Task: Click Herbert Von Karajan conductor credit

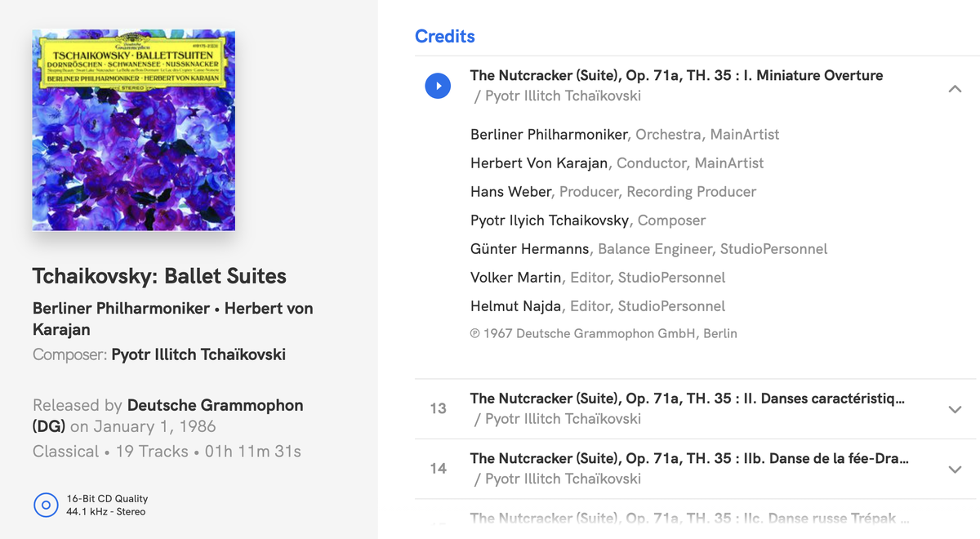Action: tap(539, 163)
